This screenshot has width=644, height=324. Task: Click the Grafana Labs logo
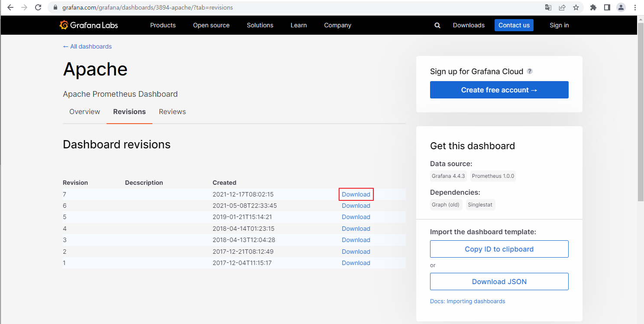point(89,25)
